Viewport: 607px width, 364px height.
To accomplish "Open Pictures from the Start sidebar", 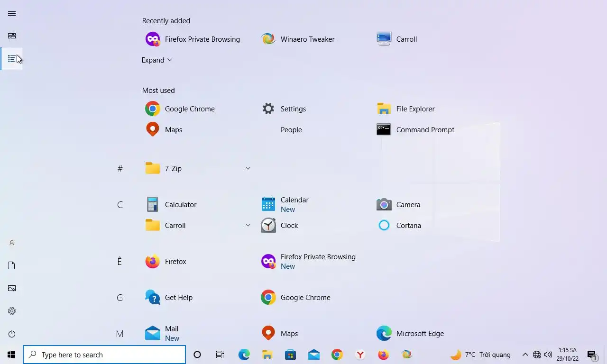I will click(12, 288).
